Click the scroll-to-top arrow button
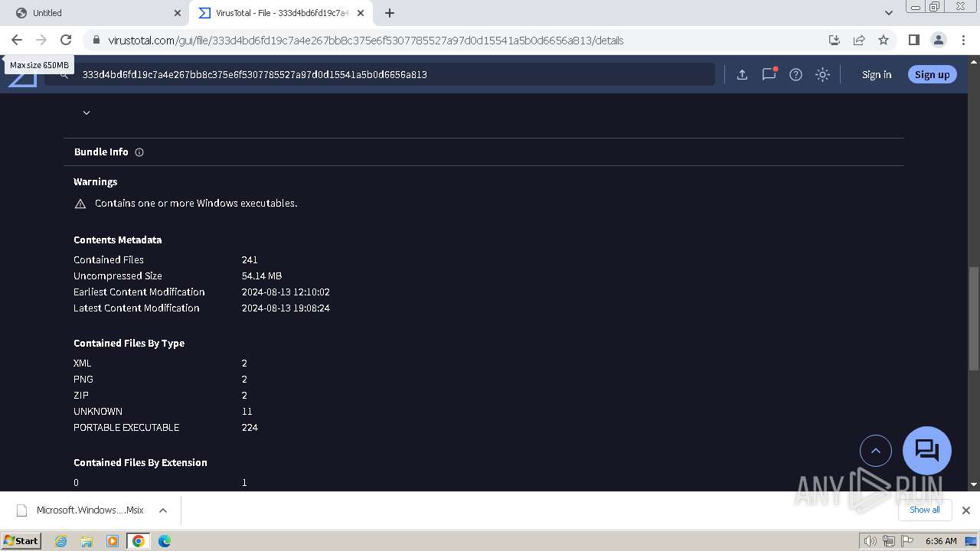Image resolution: width=980 pixels, height=551 pixels. click(876, 451)
